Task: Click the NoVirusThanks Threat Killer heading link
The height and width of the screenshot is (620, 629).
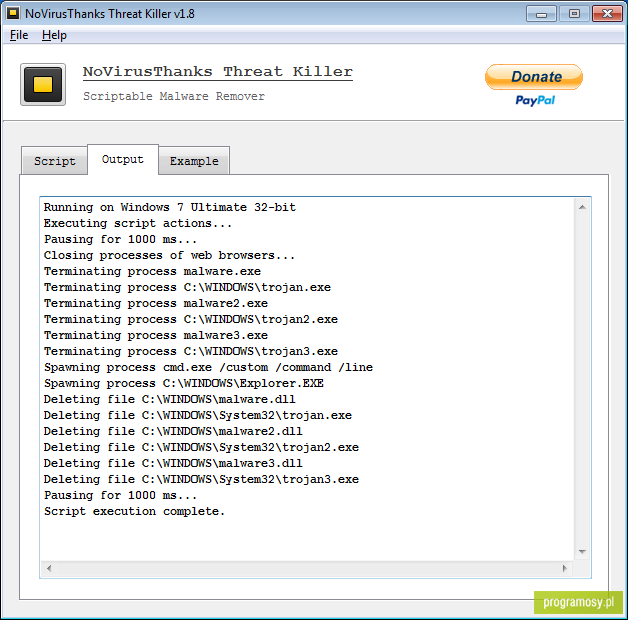Action: tap(218, 72)
